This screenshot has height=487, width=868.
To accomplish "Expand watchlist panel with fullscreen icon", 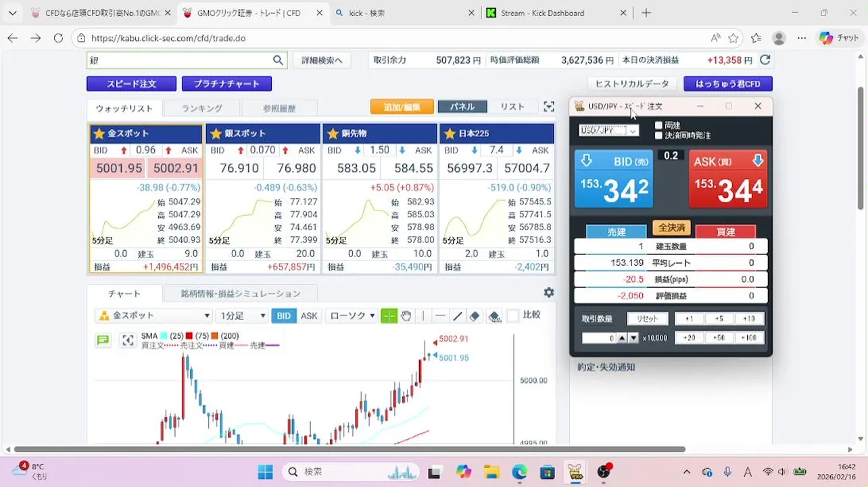I will click(x=549, y=106).
